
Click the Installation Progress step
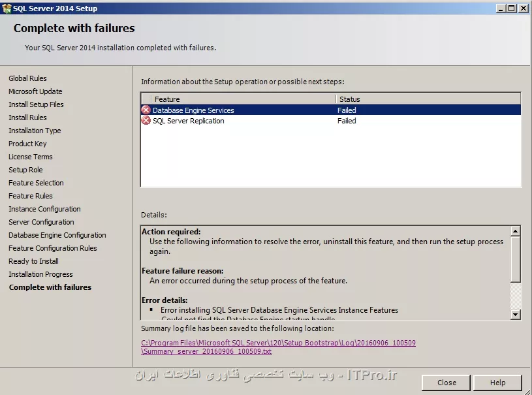point(40,274)
